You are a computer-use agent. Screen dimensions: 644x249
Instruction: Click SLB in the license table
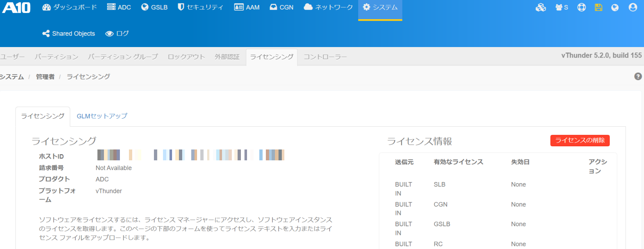coord(439,185)
